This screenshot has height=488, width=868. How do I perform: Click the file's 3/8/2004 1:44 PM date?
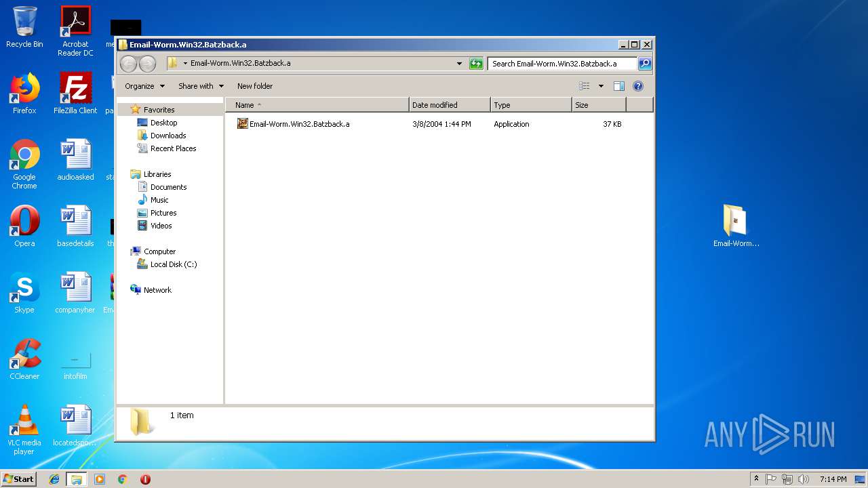click(441, 124)
